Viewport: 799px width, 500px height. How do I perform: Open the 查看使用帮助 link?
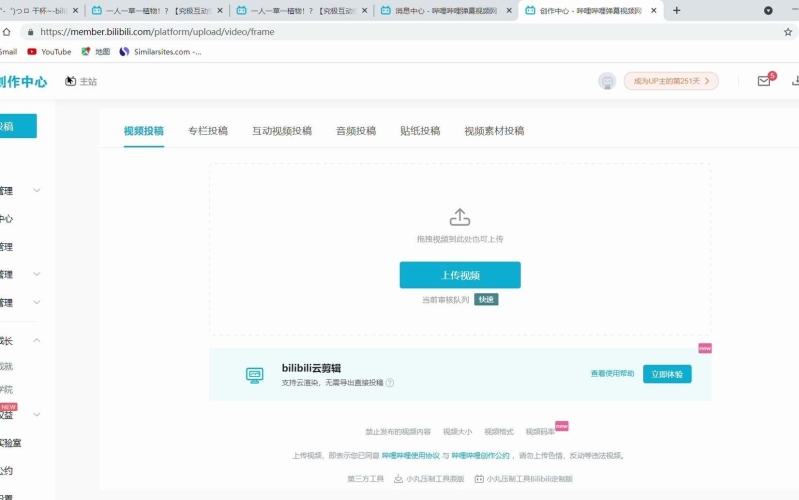612,374
